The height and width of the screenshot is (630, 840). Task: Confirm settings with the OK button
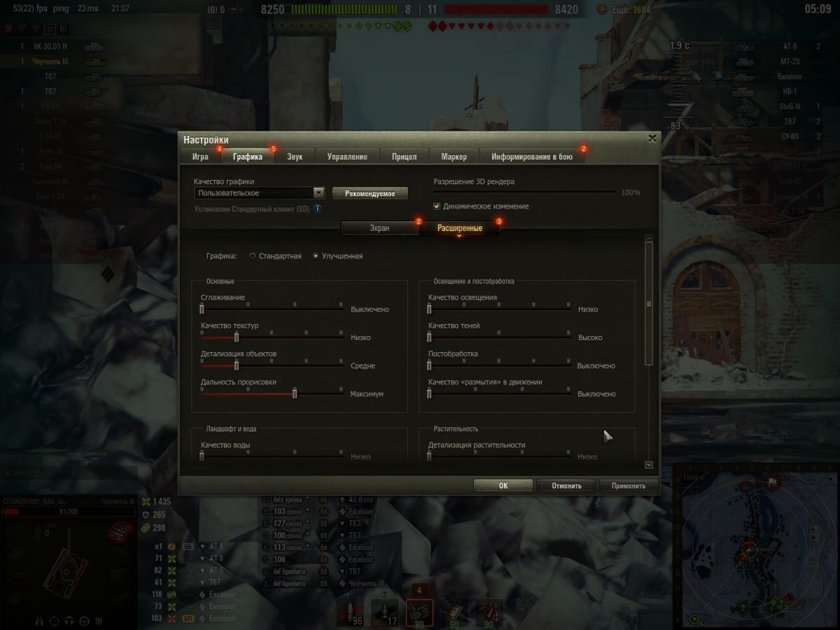503,486
